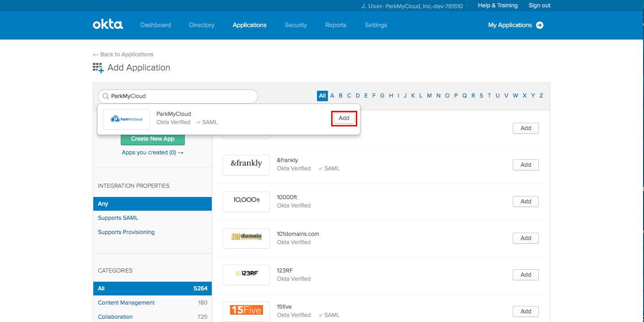Add the 10000ft app

tap(526, 202)
